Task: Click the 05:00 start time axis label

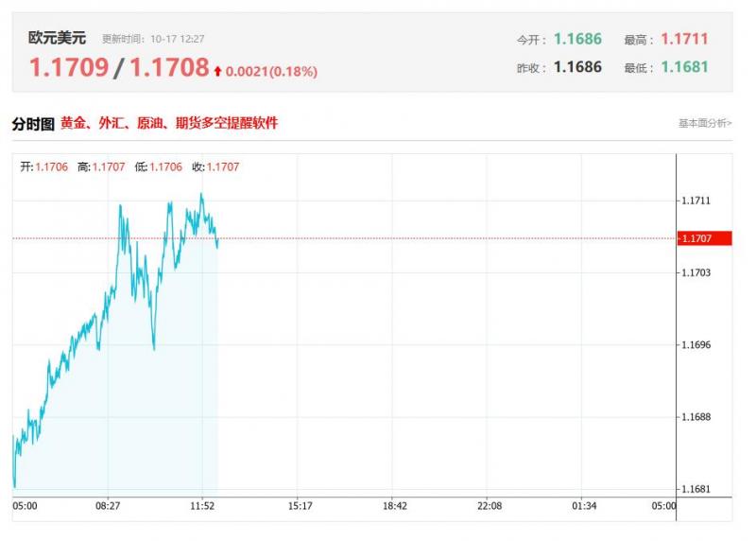Action: [25, 506]
